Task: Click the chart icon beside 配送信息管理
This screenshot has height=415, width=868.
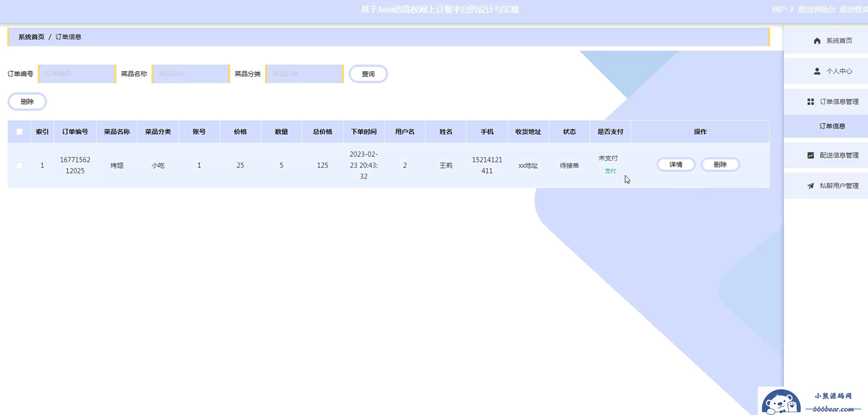Action: pyautogui.click(x=811, y=155)
